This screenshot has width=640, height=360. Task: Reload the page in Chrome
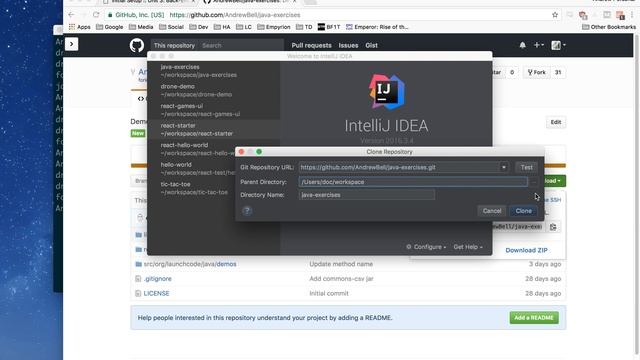[x=96, y=15]
